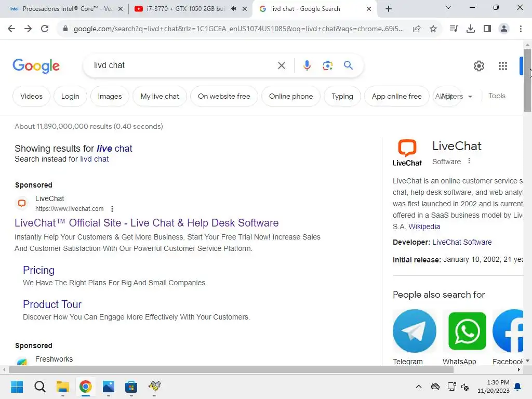Select the Typing filter chip

[342, 96]
